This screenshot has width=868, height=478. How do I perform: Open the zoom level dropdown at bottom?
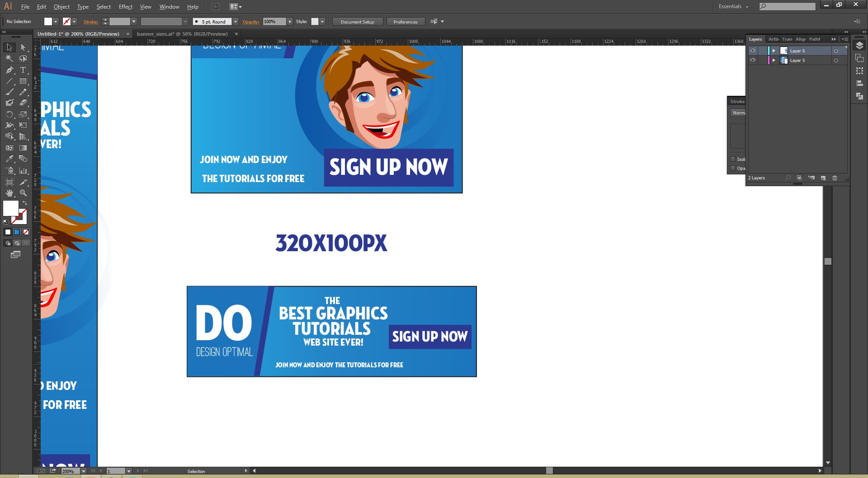tap(84, 471)
